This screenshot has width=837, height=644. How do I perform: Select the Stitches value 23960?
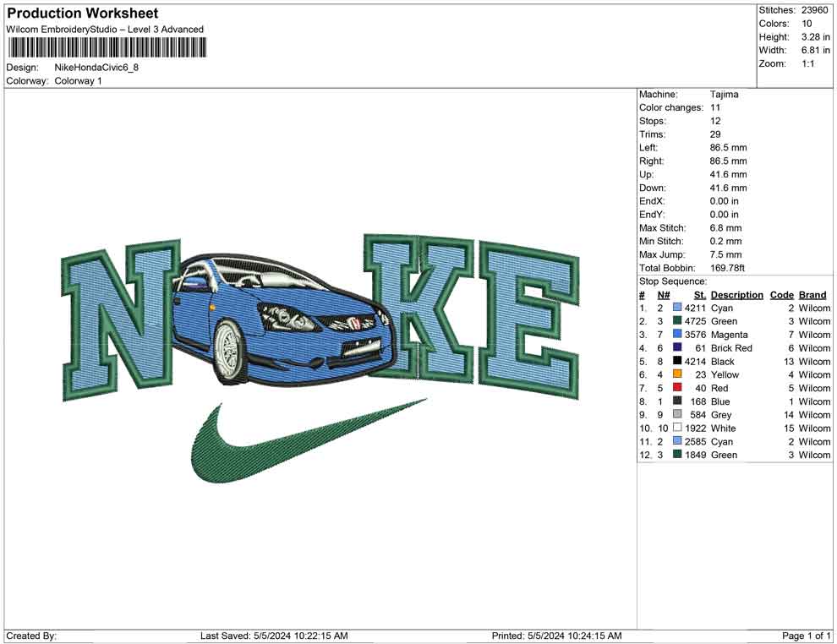pyautogui.click(x=813, y=10)
